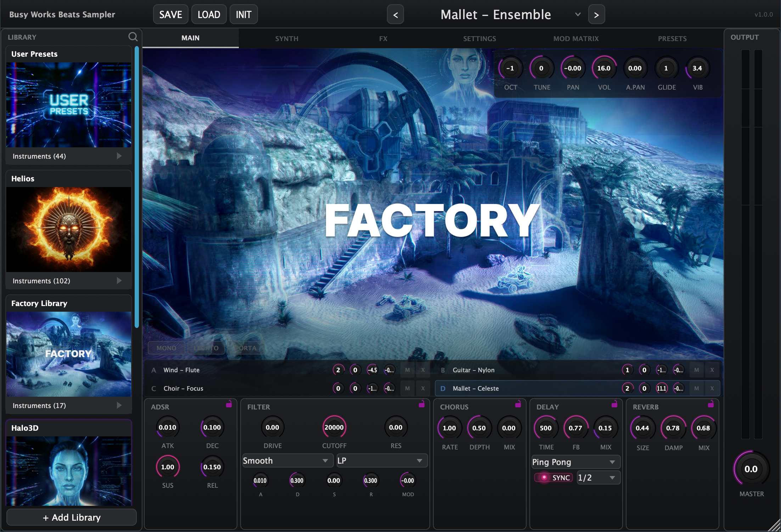Click the Add Library button
The width and height of the screenshot is (781, 532).
72,517
